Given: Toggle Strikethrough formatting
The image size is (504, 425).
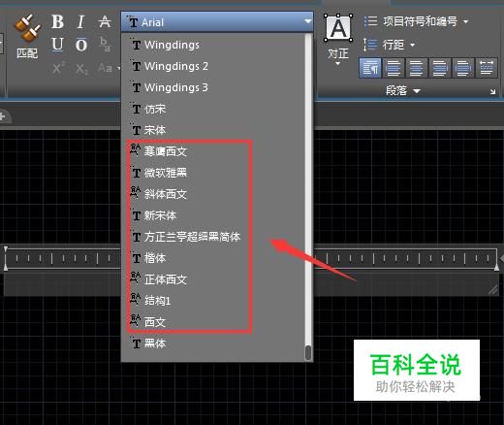Looking at the screenshot, I should pyautogui.click(x=105, y=22).
